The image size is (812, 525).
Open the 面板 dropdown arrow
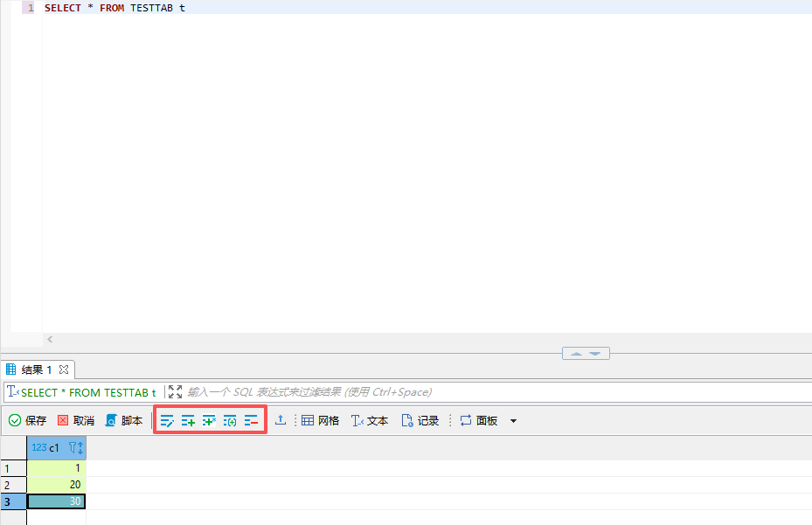coord(513,421)
